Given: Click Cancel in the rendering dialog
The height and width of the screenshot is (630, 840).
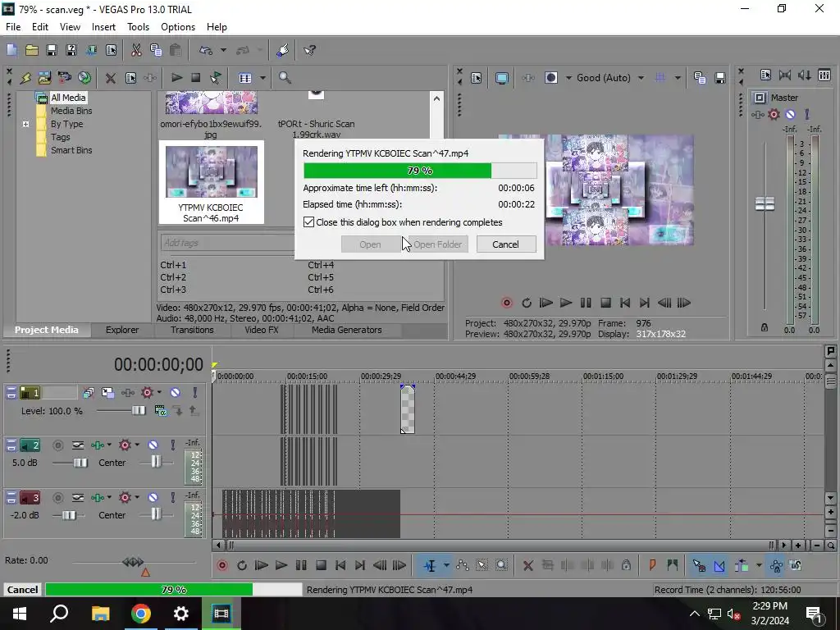Looking at the screenshot, I should 505,244.
